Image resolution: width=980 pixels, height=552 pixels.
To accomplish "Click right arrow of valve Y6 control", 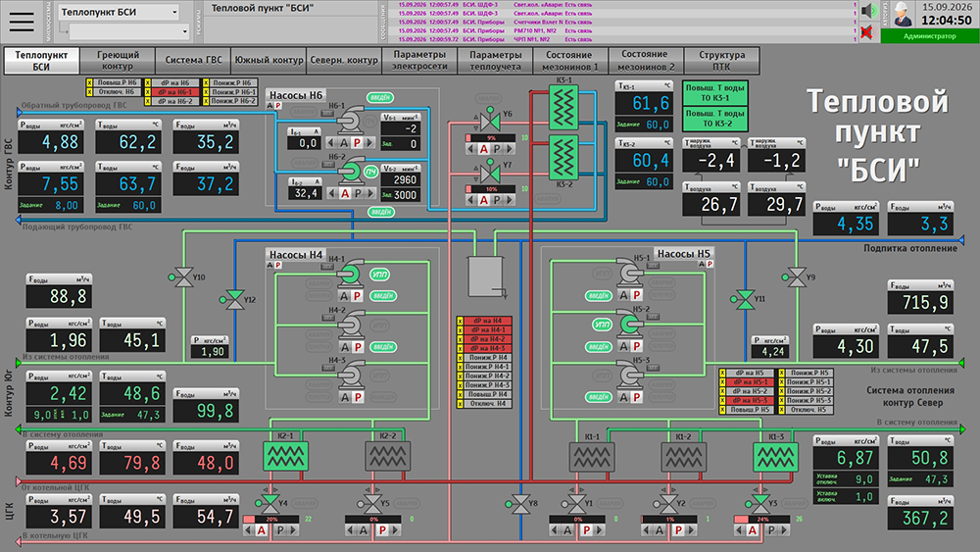I will [x=510, y=149].
